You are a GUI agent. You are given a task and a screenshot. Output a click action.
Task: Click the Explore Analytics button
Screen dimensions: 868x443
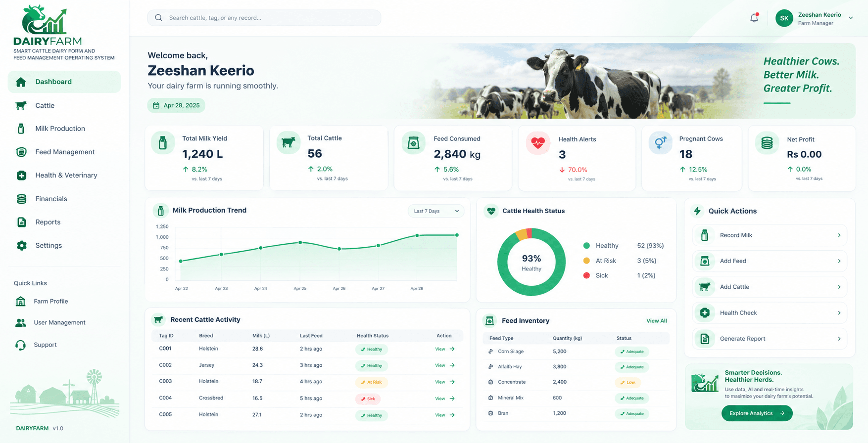tap(757, 413)
